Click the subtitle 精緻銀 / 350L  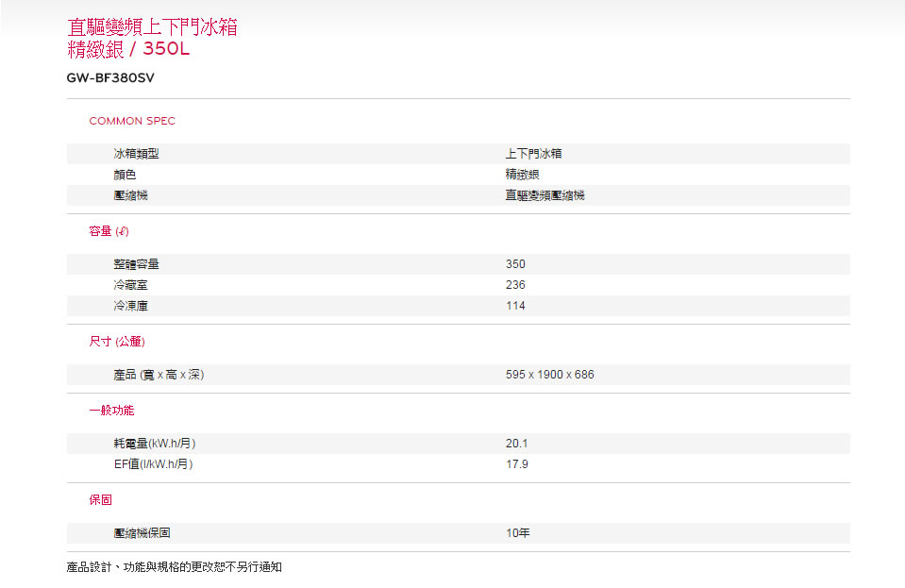click(128, 49)
